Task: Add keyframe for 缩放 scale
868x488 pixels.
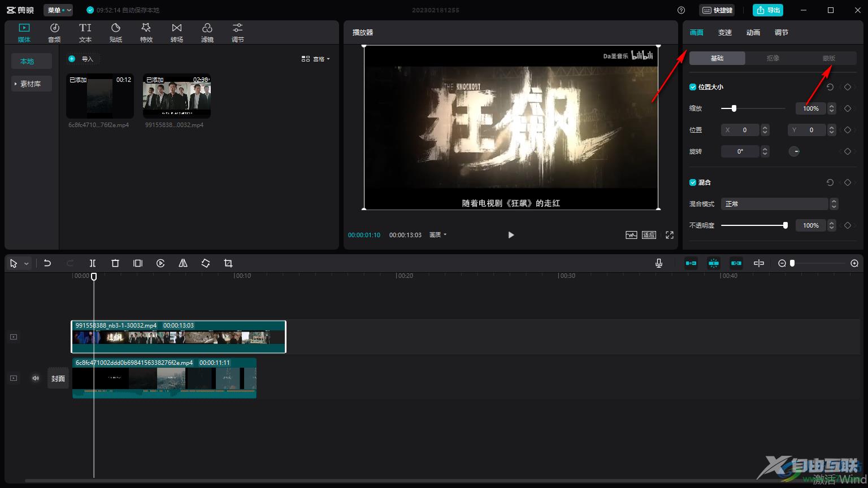Action: [848, 108]
